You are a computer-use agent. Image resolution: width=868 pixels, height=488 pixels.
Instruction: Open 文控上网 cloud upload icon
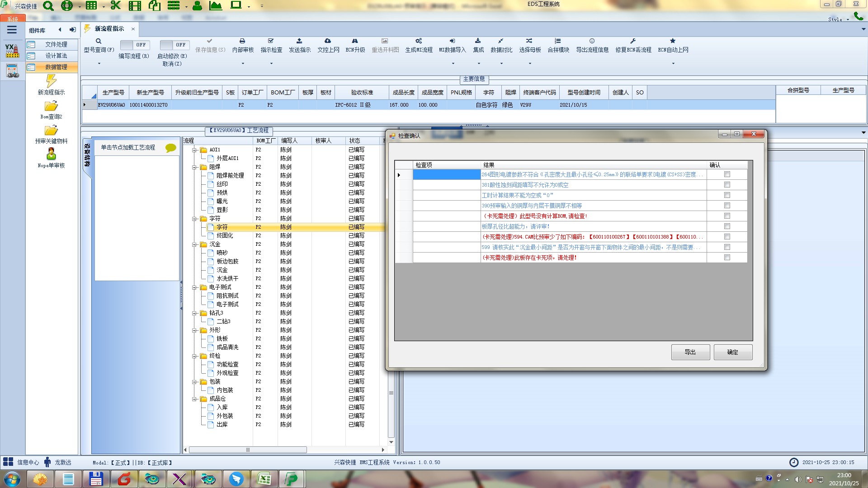pyautogui.click(x=328, y=41)
